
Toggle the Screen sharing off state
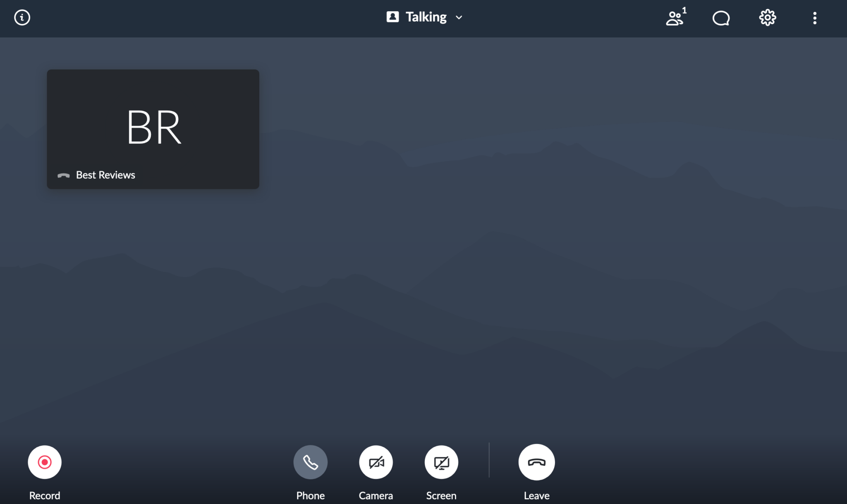[x=441, y=462]
